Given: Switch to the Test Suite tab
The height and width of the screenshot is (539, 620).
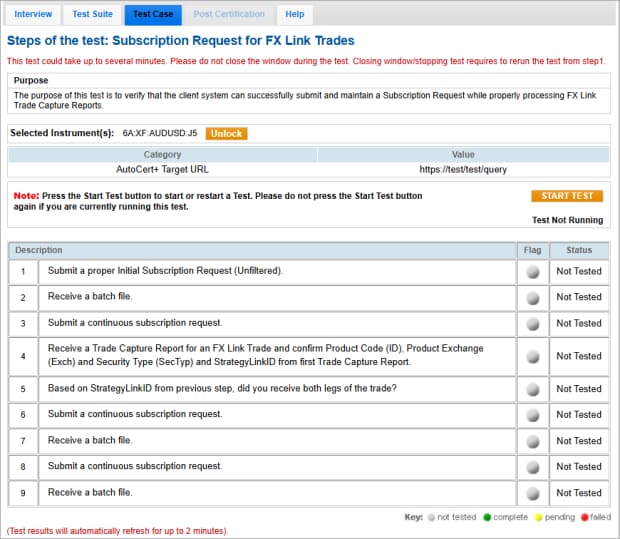Looking at the screenshot, I should pos(93,14).
